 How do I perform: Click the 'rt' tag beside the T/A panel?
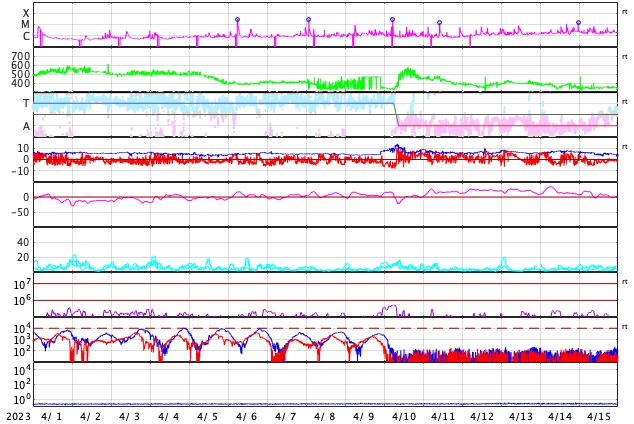[624, 102]
